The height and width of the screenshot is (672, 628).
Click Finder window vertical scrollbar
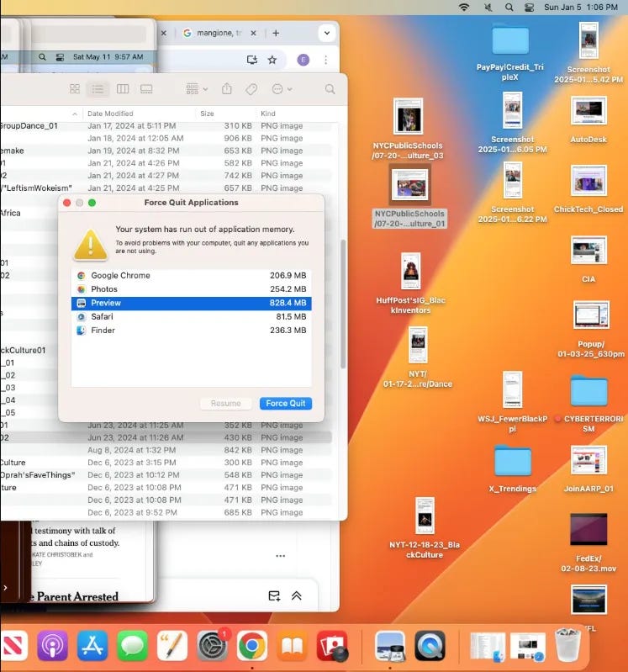tap(343, 304)
